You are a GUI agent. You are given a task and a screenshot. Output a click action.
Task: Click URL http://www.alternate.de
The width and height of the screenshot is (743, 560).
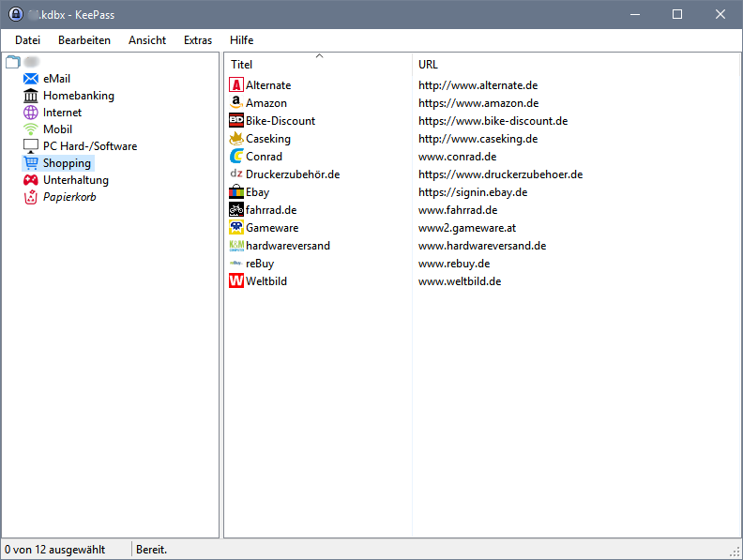pyautogui.click(x=478, y=85)
